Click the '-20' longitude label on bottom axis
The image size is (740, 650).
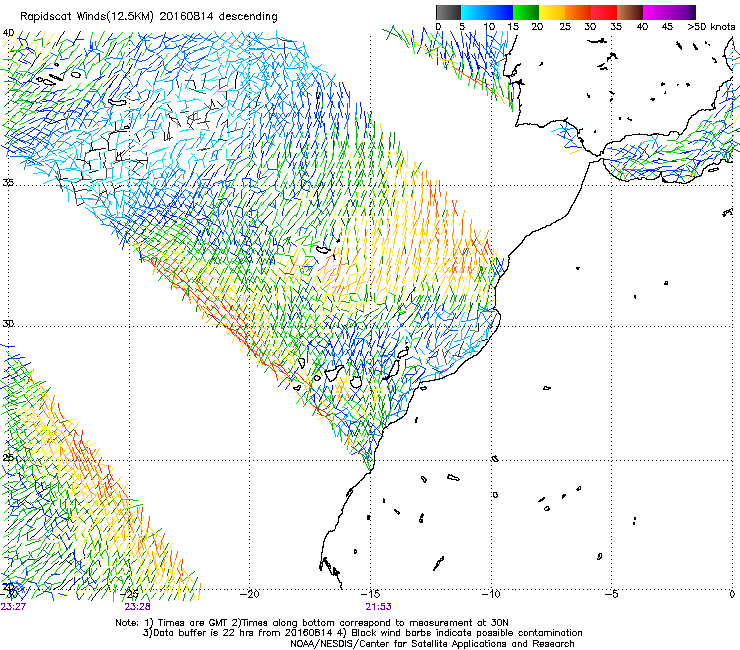pos(250,594)
